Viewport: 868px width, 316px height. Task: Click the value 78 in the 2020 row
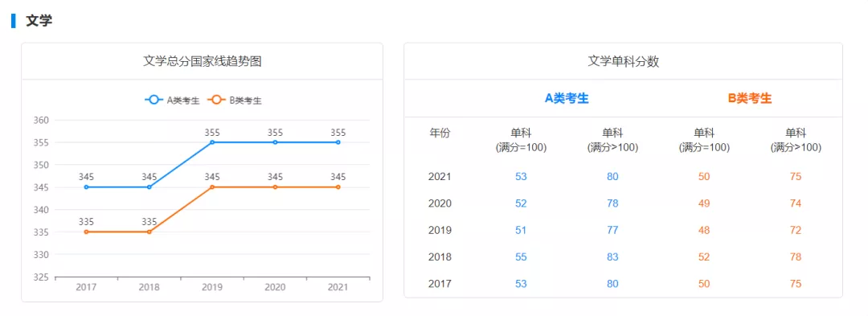click(612, 203)
